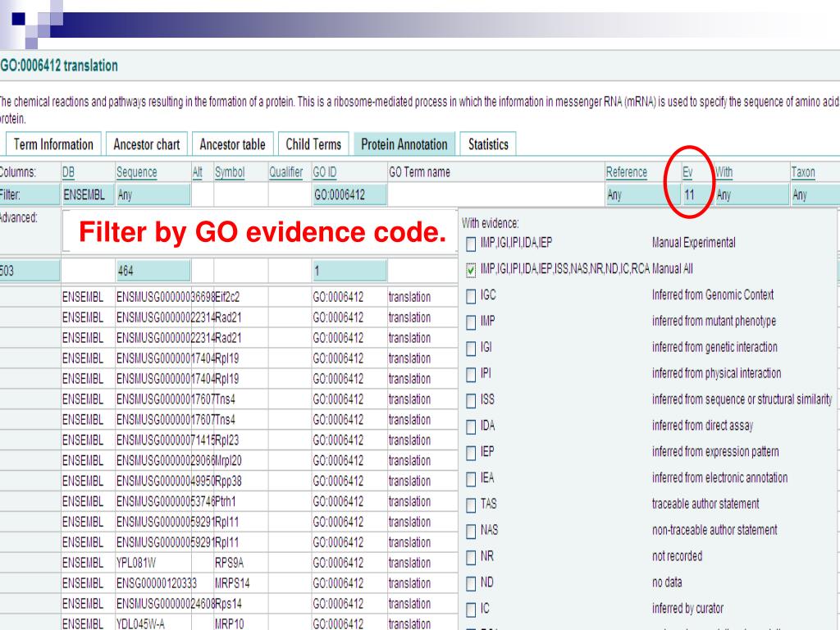Screen dimensions: 840x630
Task: Enable the IPI physical interaction checkbox
Action: coord(471,375)
